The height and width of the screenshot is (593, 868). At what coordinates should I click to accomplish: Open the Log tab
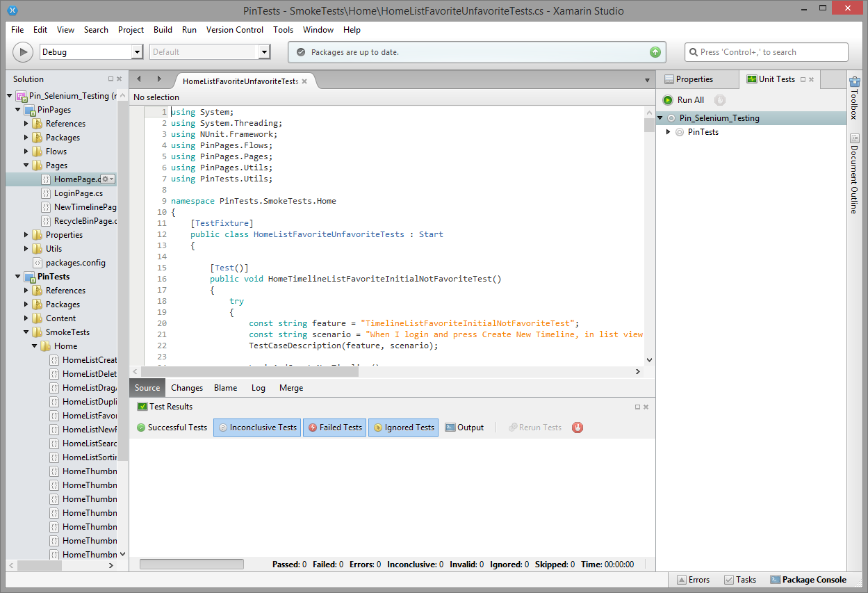click(x=259, y=388)
